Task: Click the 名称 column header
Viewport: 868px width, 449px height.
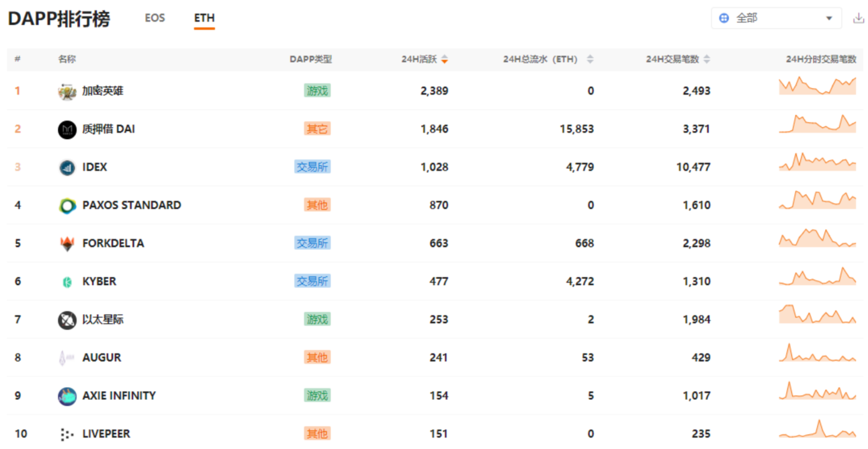Action: pyautogui.click(x=67, y=59)
